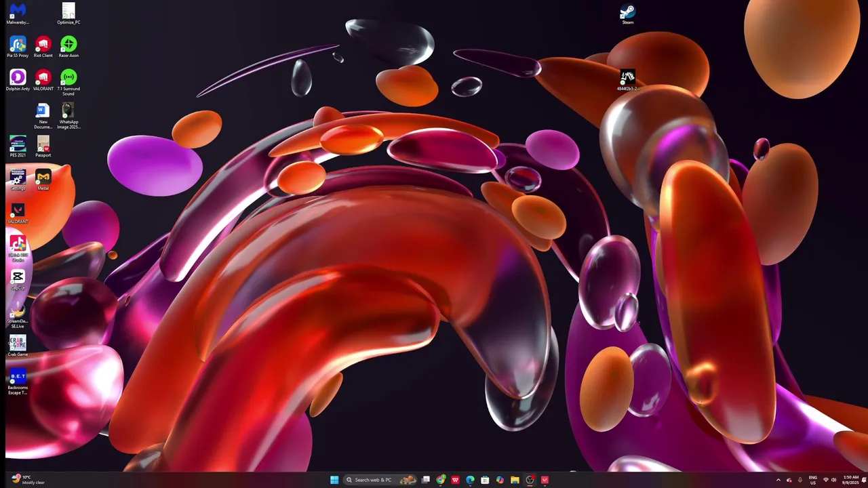Viewport: 868px width, 488px height.
Task: Select the WhatsApp Image 2025 thumbnail
Action: point(68,115)
